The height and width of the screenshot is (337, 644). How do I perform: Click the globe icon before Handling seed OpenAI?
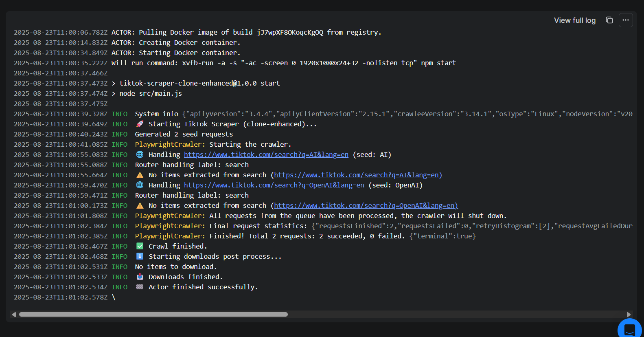tap(140, 185)
